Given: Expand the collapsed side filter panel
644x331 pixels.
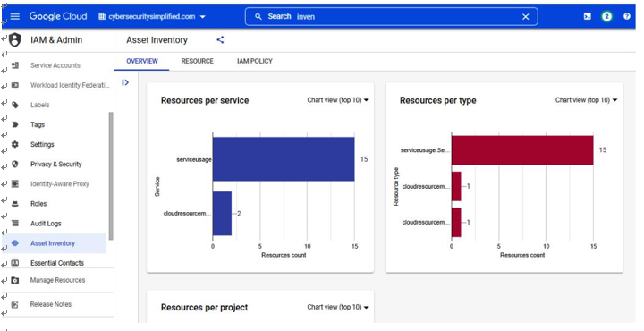Looking at the screenshot, I should [125, 82].
